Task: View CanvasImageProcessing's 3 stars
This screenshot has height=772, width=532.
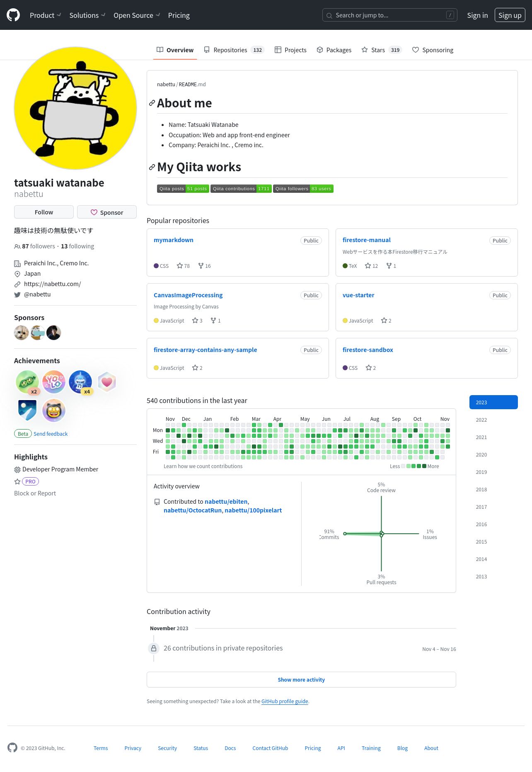Action: [x=197, y=320]
